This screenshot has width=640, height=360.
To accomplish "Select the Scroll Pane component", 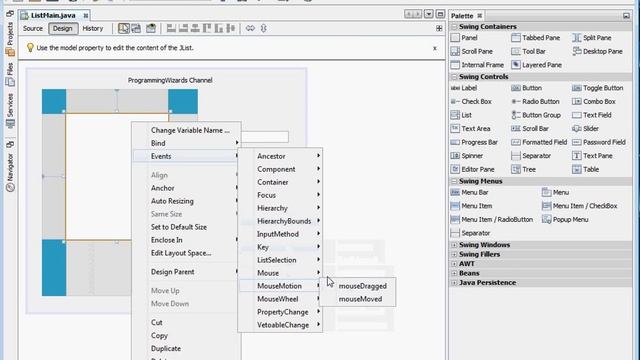I will pos(471,51).
